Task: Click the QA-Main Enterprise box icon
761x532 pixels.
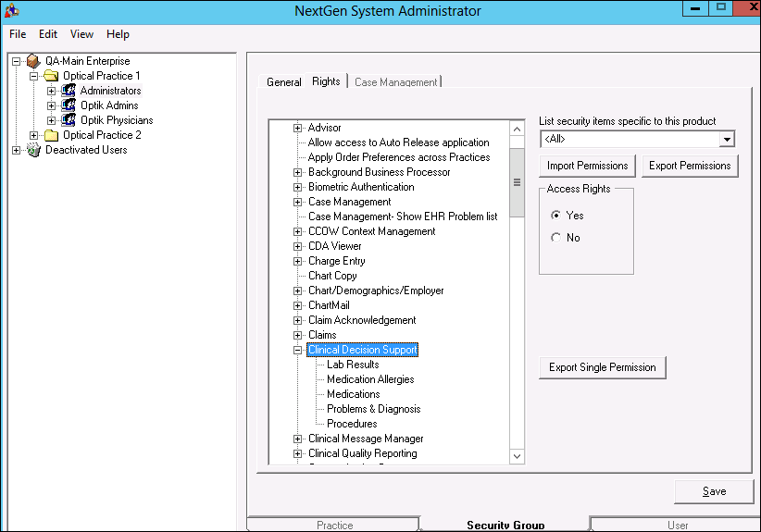Action: [33, 61]
